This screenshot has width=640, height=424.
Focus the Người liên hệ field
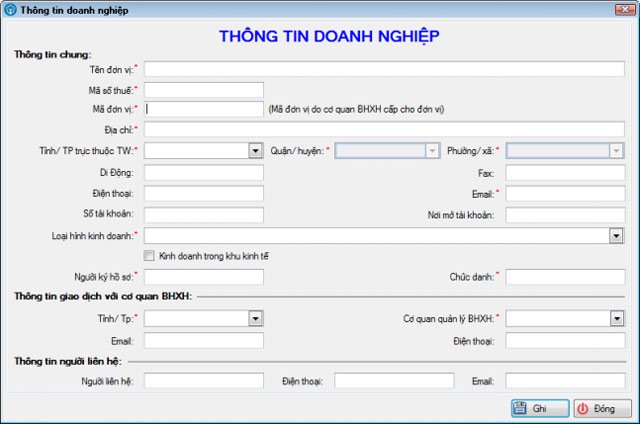(204, 381)
